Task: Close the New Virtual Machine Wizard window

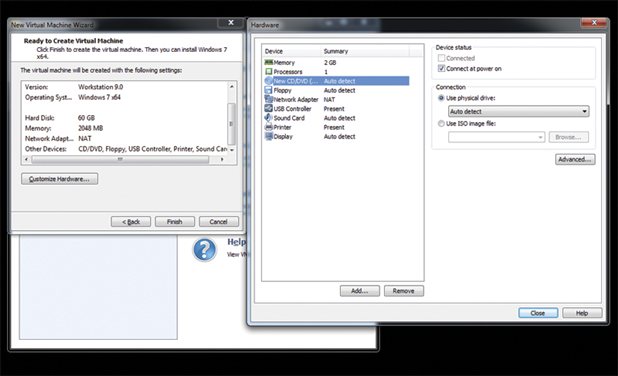Action: click(x=231, y=23)
